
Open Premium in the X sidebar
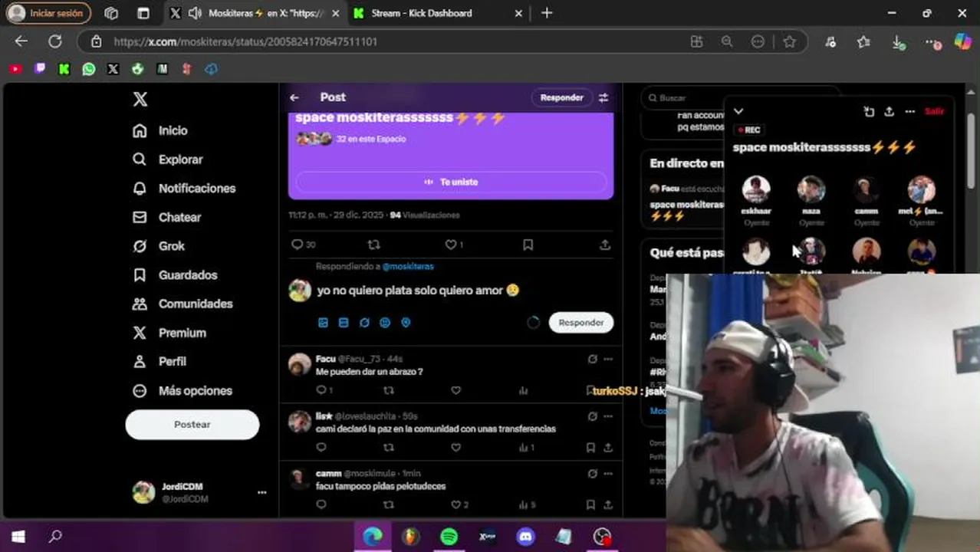(x=169, y=333)
